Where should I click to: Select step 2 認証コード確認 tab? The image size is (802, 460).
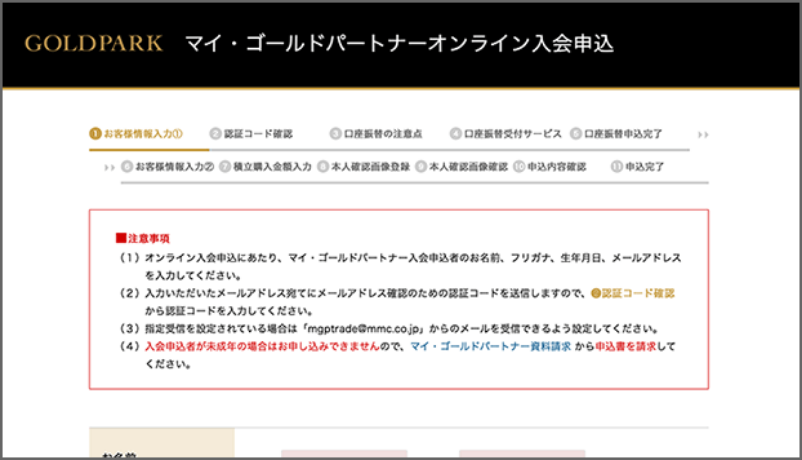tap(251, 134)
